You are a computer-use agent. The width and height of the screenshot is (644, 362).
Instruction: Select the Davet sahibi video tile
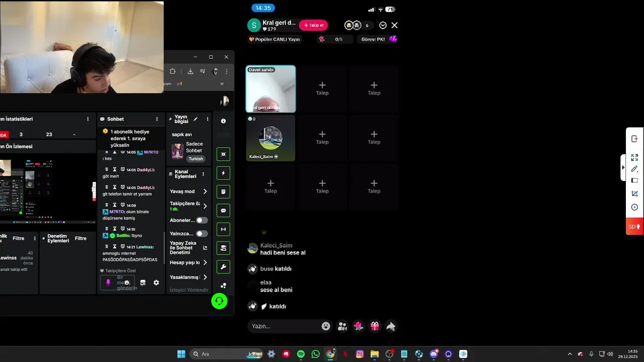point(271,89)
